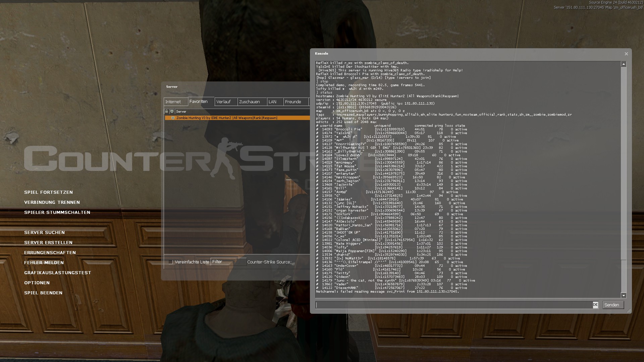Click Fehler melden menu entry
Viewport: 644px width, 362px height.
44,263
